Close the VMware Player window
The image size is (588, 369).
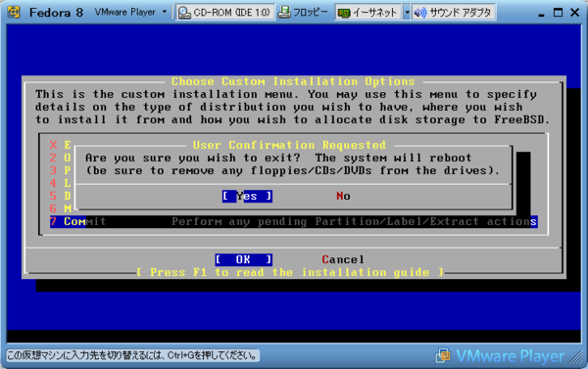pos(574,13)
